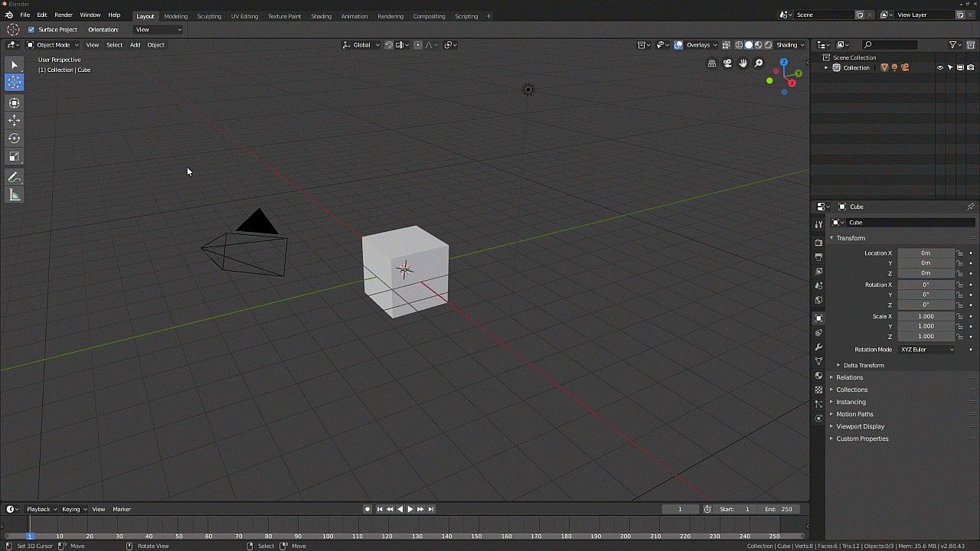Image resolution: width=980 pixels, height=551 pixels.
Task: Switch to Material Preview shading mode
Action: pos(759,44)
